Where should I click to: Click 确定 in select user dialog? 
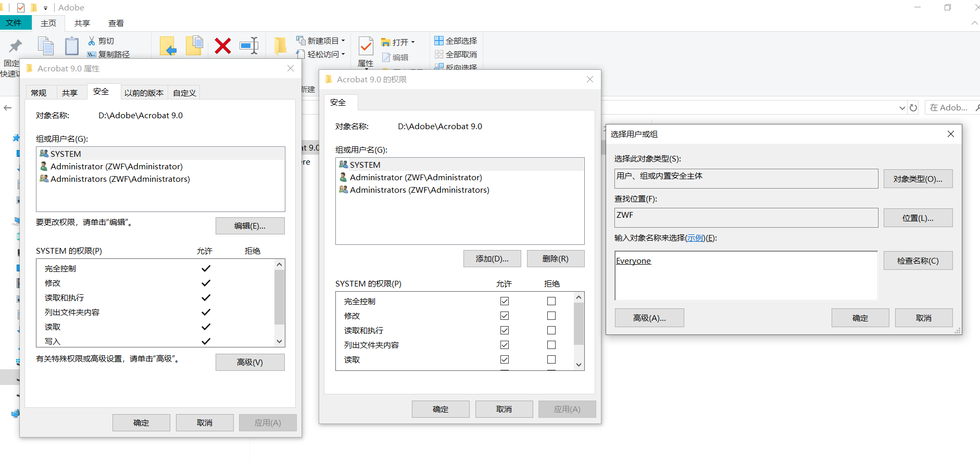(860, 318)
